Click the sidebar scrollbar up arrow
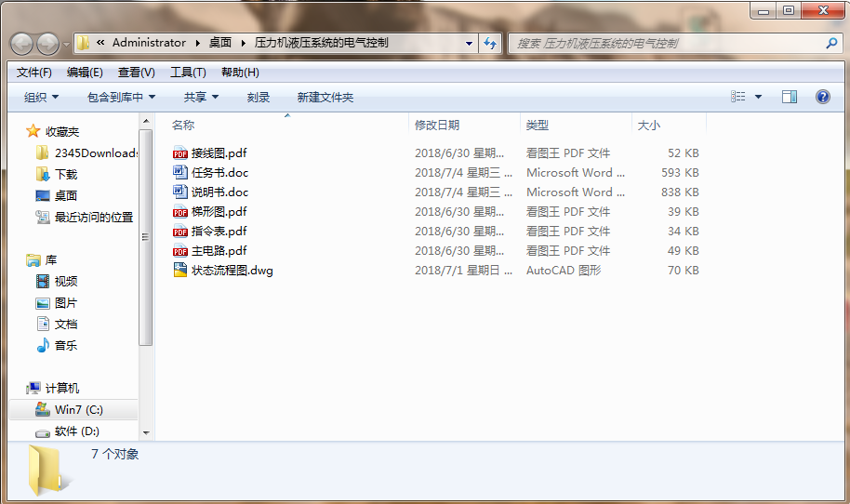This screenshot has width=850, height=504. [x=145, y=120]
